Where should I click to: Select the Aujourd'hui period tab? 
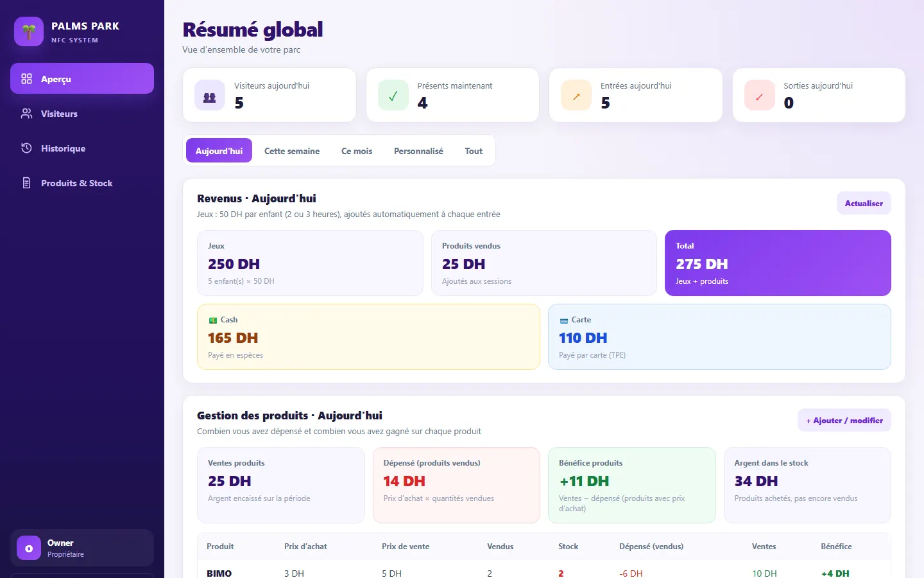click(219, 151)
